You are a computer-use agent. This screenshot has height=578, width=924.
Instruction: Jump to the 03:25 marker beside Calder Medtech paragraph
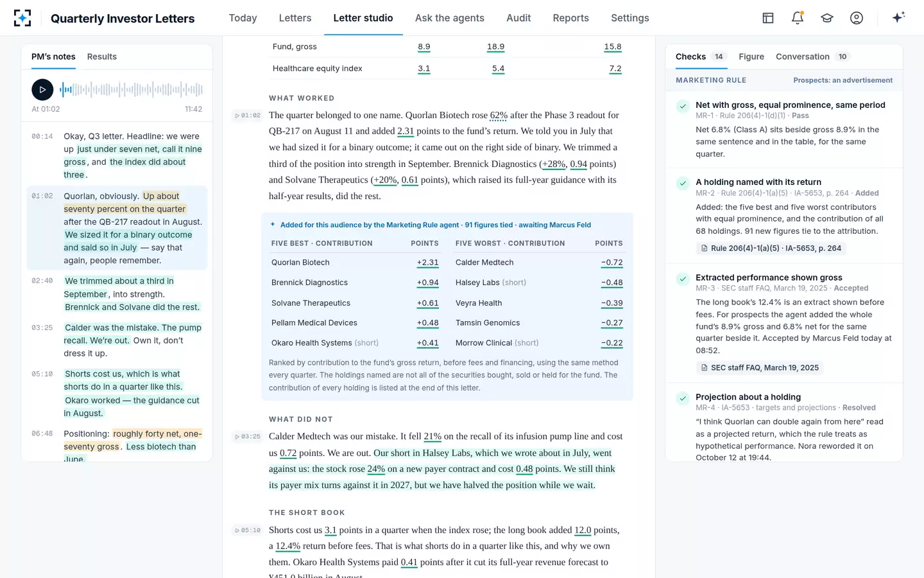pos(248,437)
